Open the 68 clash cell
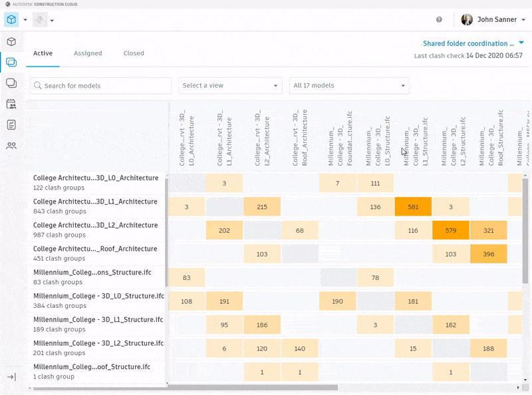532x395 pixels. click(x=300, y=230)
